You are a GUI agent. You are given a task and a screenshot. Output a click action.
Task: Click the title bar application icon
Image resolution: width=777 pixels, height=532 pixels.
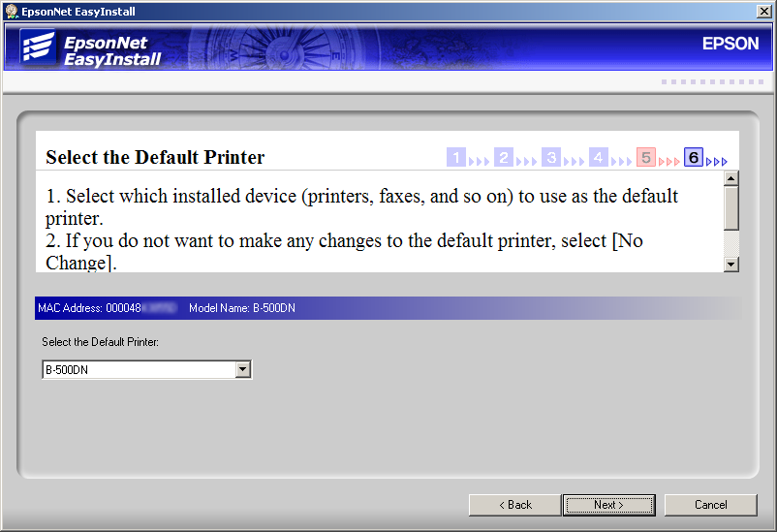12,11
